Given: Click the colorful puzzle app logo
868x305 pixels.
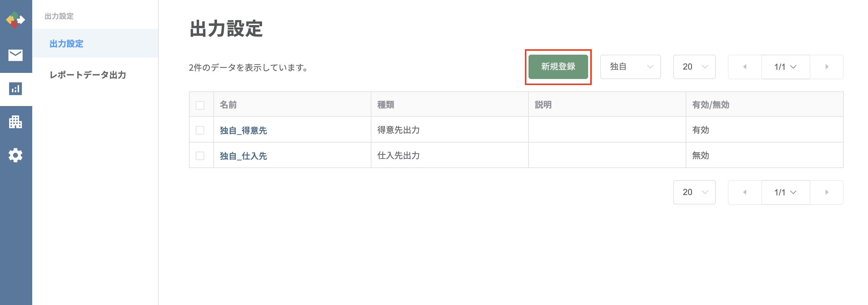Looking at the screenshot, I should tap(15, 20).
